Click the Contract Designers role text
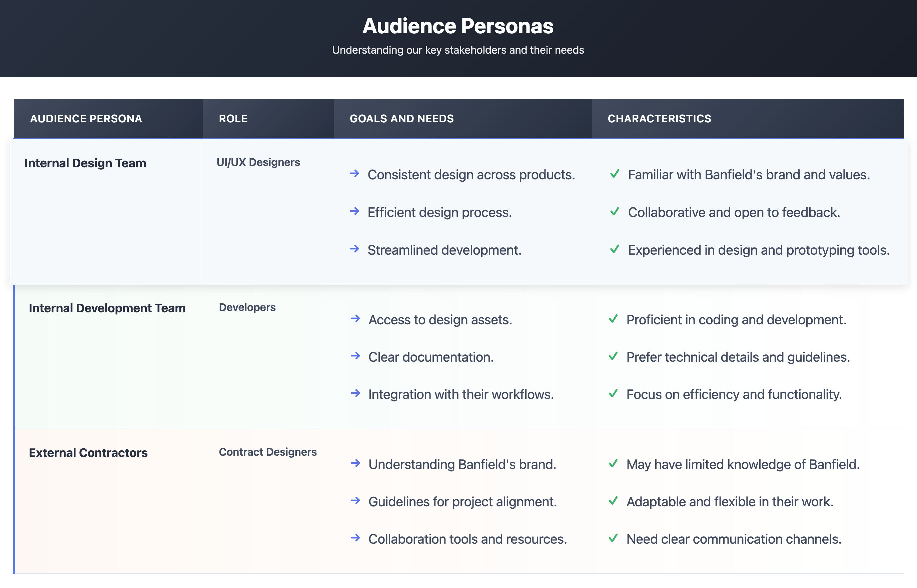The height and width of the screenshot is (588, 917). [267, 452]
